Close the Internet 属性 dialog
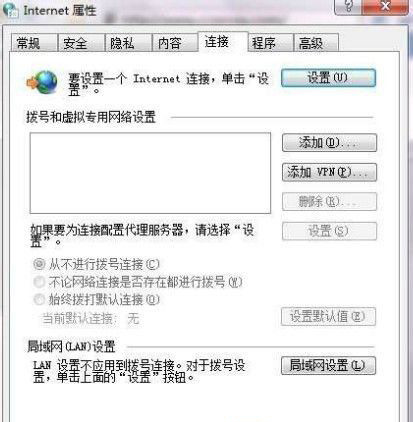 pos(385,6)
